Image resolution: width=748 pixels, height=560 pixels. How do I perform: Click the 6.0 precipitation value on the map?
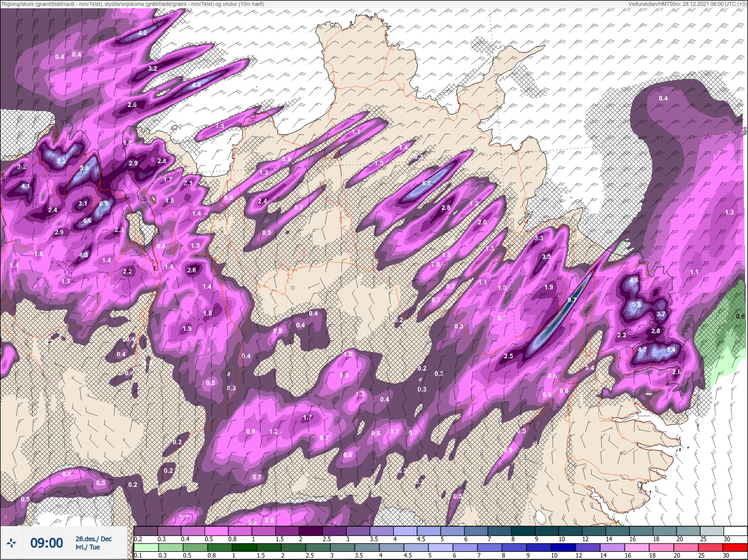pyautogui.click(x=427, y=183)
